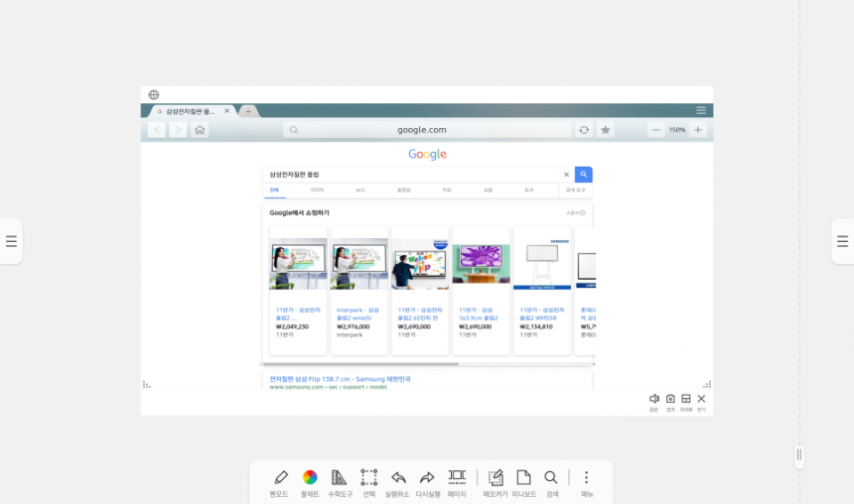Open the 플립2 WM55R product link
This screenshot has width=854, height=504.
[x=542, y=315]
